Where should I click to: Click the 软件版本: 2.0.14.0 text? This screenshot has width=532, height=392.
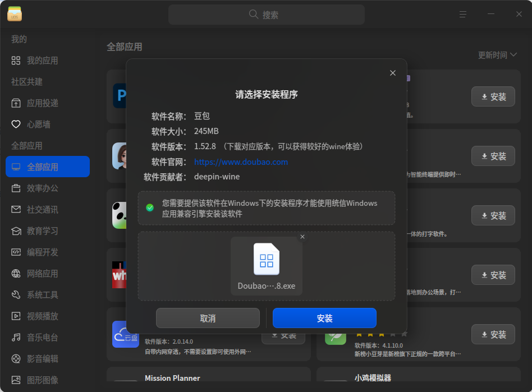click(169, 342)
